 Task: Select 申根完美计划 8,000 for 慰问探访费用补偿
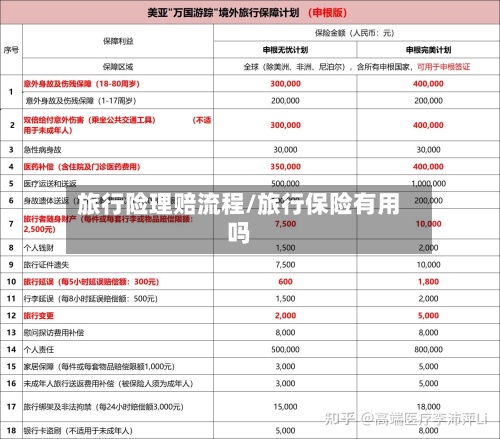[x=428, y=333]
